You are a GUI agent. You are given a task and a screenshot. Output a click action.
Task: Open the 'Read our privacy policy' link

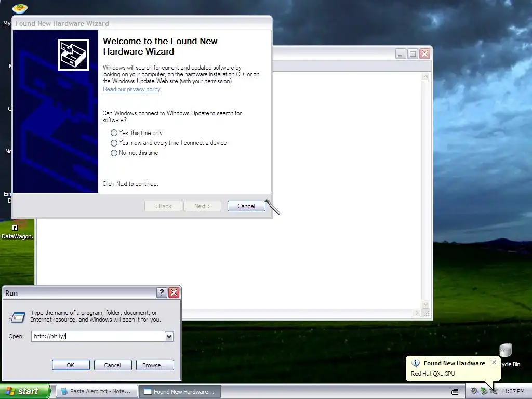click(131, 89)
